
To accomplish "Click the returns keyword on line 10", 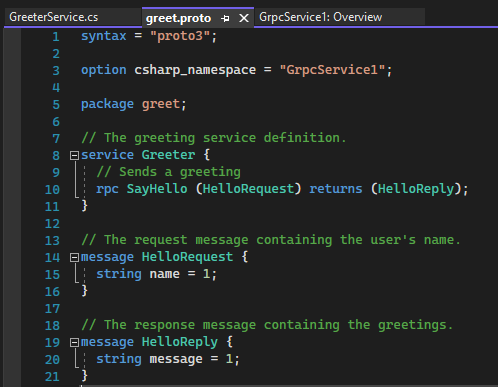I will [x=336, y=189].
